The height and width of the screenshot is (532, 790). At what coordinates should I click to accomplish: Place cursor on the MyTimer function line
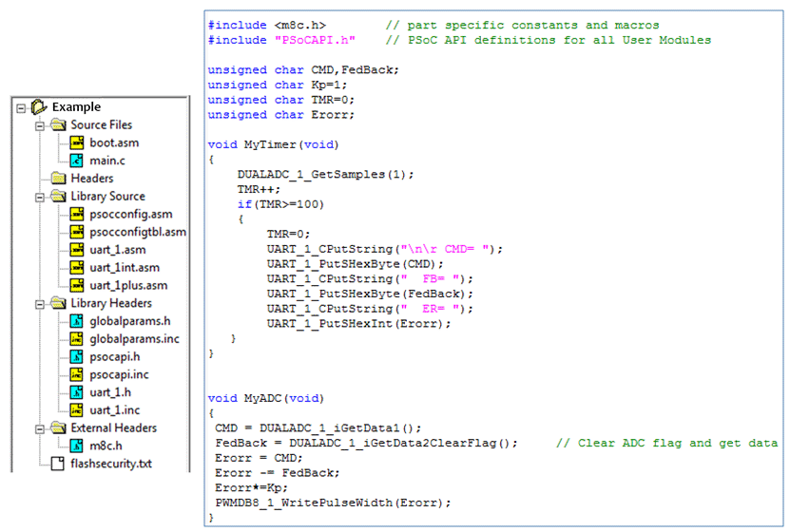pos(273,144)
